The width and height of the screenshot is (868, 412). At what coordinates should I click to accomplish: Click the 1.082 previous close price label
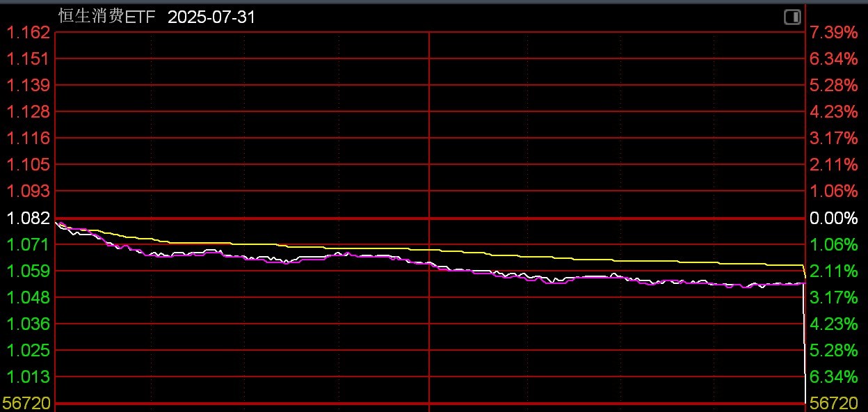pyautogui.click(x=29, y=219)
